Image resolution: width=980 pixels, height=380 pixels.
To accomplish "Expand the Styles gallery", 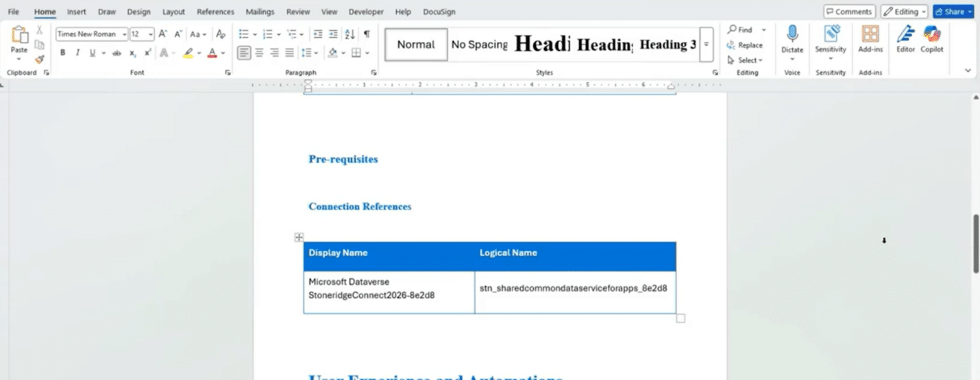I will (706, 45).
